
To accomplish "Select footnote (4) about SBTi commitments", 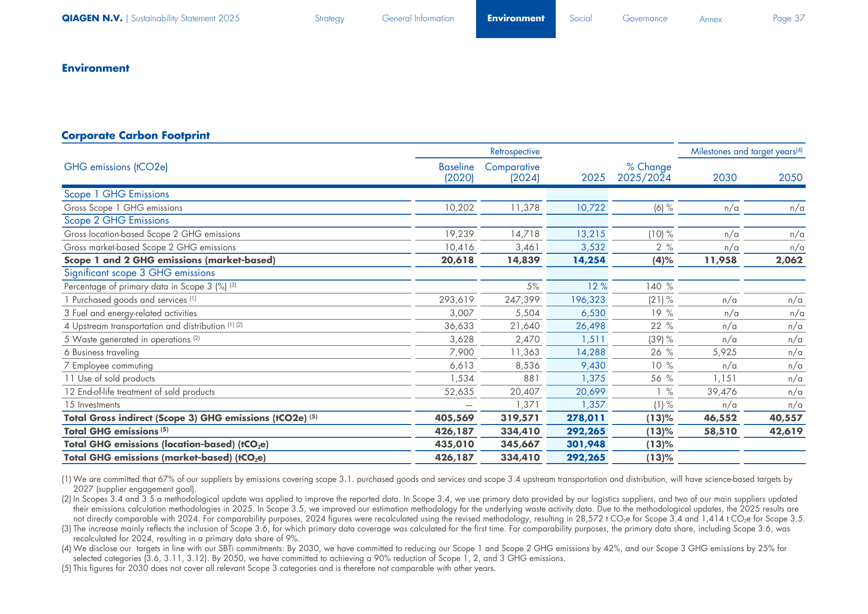I will tap(425, 554).
